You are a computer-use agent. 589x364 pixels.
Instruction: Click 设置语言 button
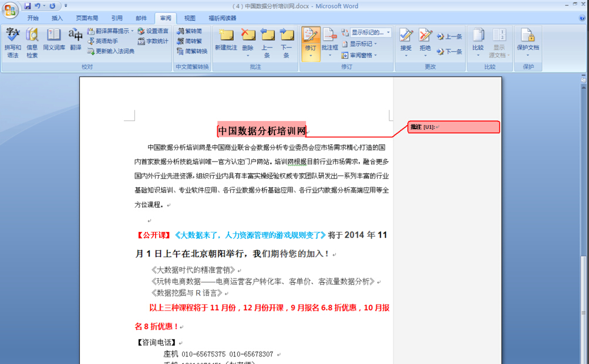point(153,31)
